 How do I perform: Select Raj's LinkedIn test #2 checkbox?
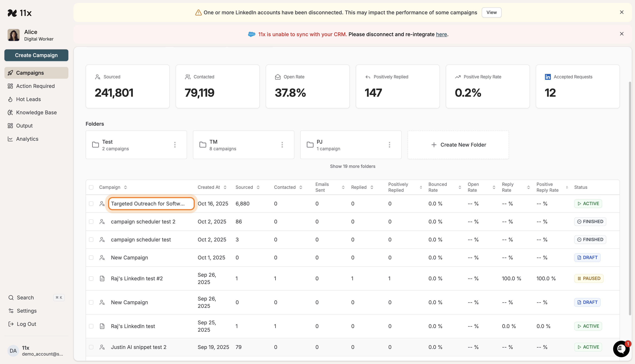91,278
